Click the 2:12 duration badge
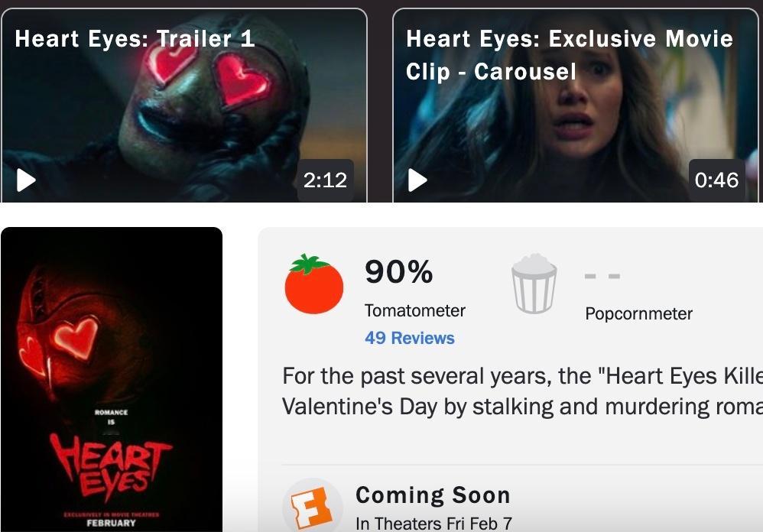This screenshot has height=532, width=763. (x=325, y=180)
